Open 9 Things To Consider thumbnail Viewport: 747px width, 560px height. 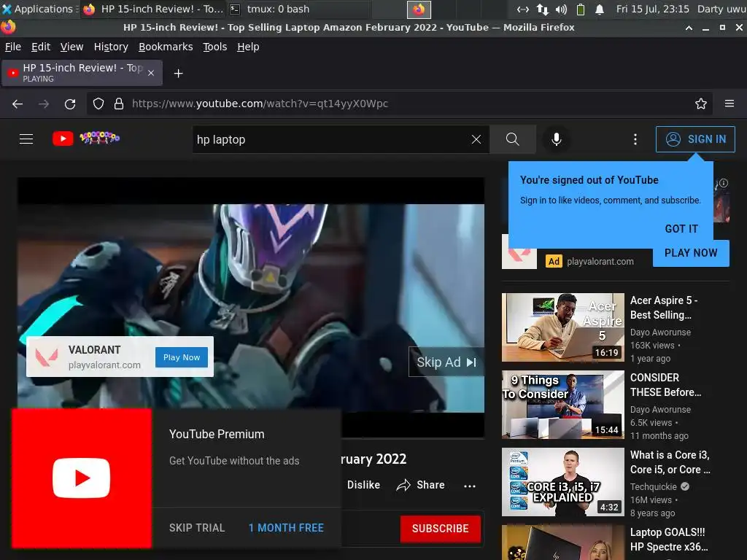click(562, 405)
